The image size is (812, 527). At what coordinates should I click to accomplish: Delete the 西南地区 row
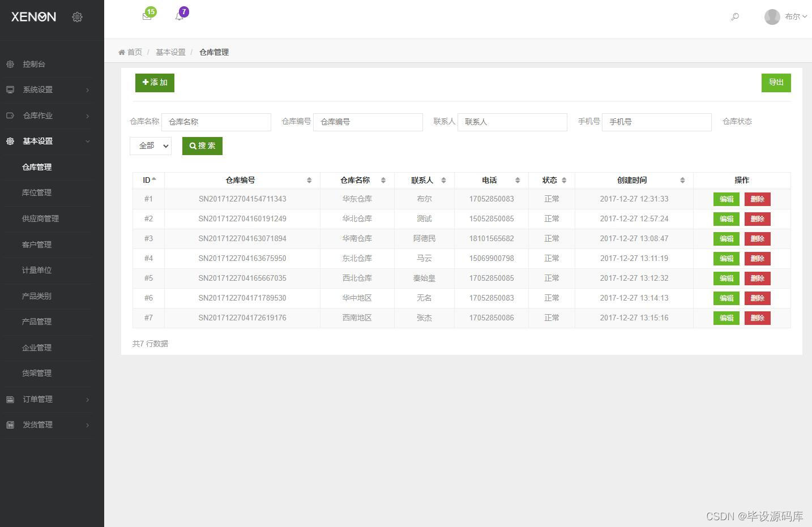coord(757,318)
